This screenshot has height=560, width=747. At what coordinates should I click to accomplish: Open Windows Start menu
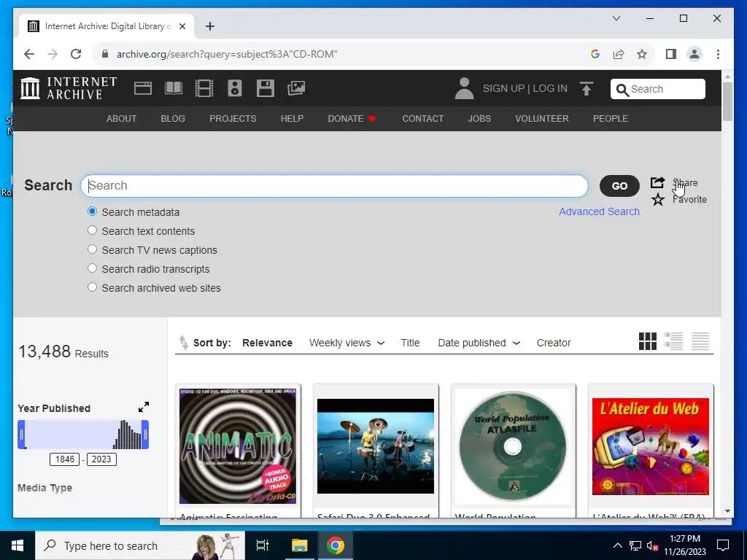click(x=18, y=545)
